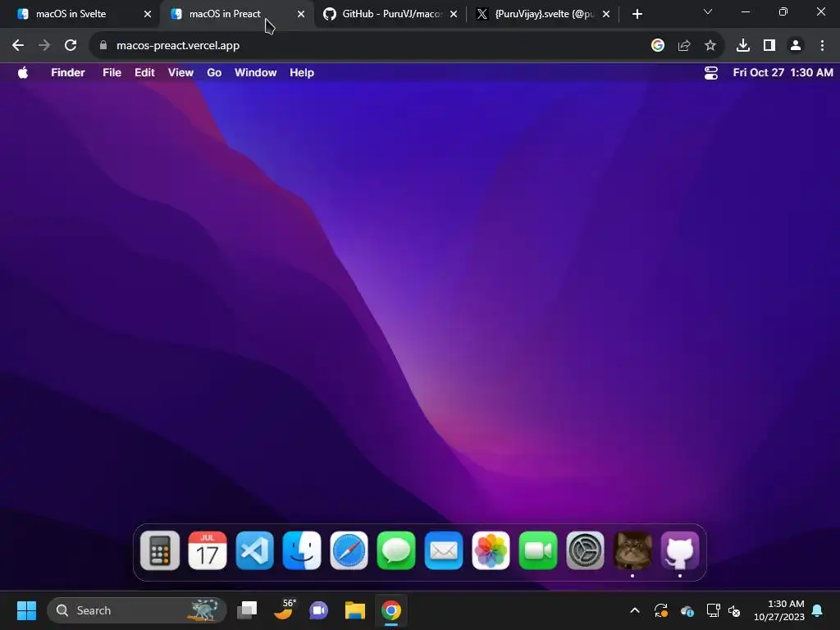The image size is (840, 630).
Task: Open System Preferences gear in dock
Action: click(585, 550)
